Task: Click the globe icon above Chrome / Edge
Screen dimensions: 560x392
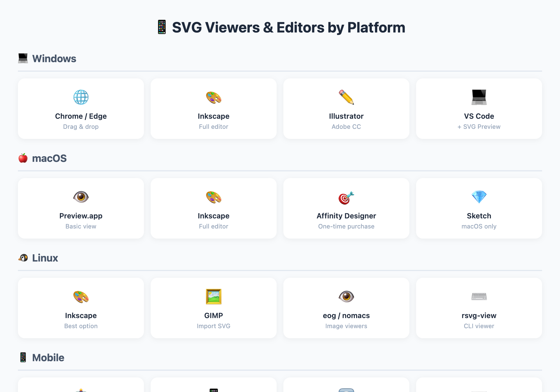Action: pyautogui.click(x=81, y=97)
